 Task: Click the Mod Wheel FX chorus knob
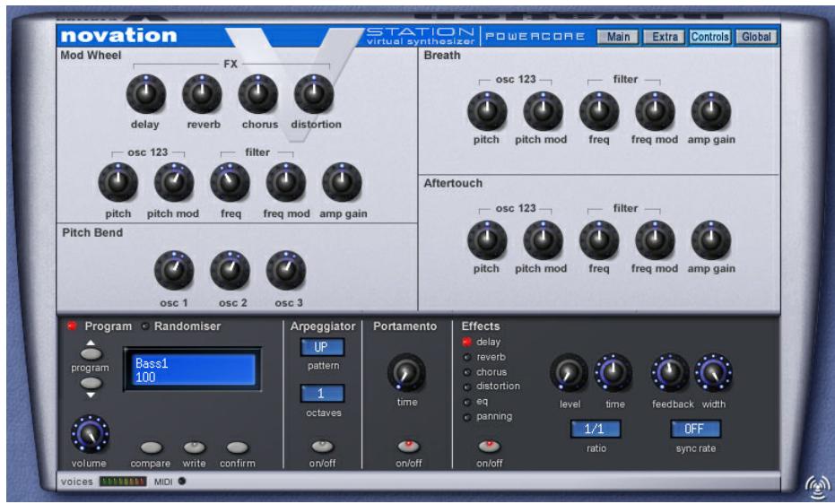258,94
